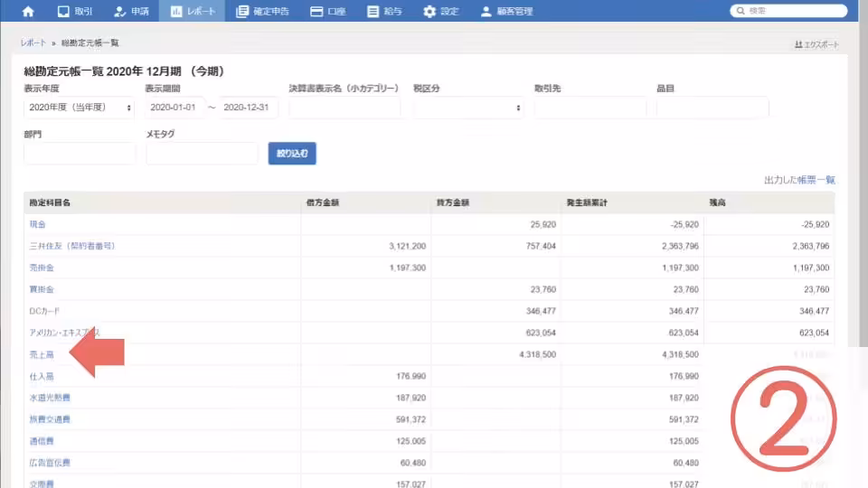Screen dimensions: 868x488
Task: Click the レポート breadcrumb link
Action: point(33,43)
